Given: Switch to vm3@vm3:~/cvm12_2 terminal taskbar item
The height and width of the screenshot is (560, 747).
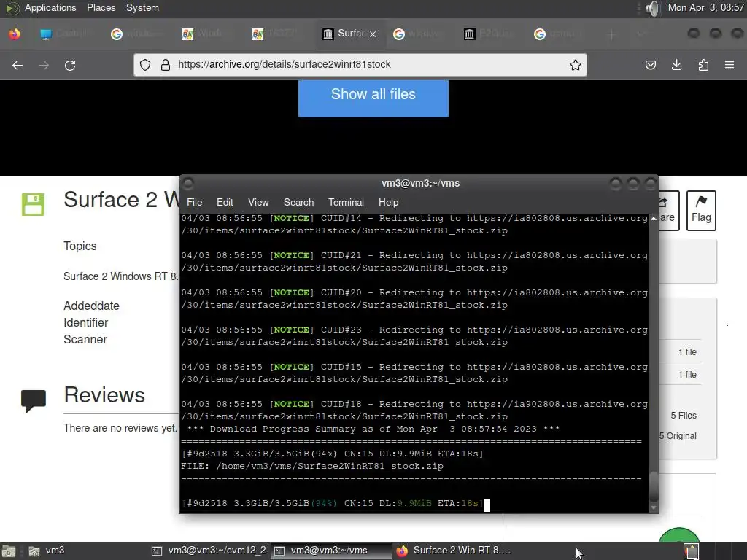Looking at the screenshot, I should click(x=209, y=551).
